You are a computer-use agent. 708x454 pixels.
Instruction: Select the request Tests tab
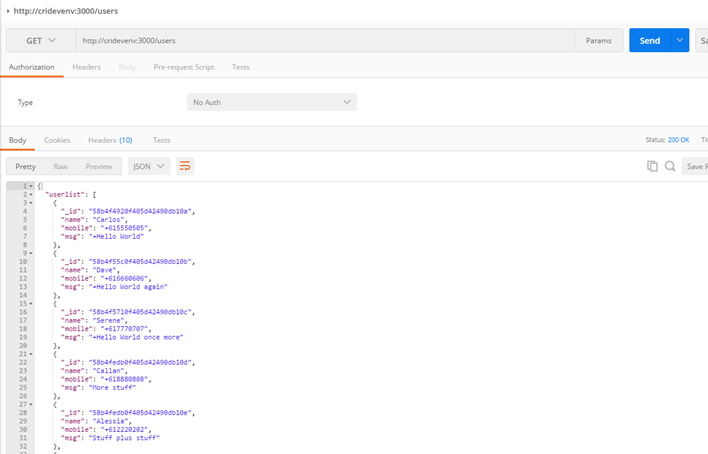[241, 67]
